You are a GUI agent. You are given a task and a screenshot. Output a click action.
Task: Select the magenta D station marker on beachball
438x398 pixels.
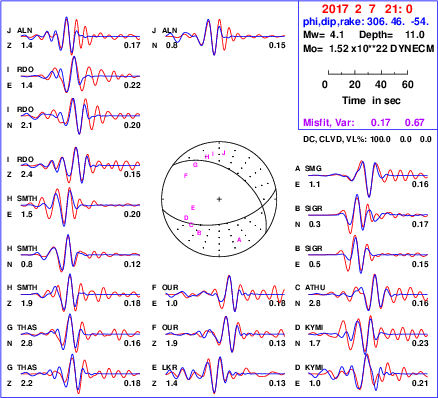(x=186, y=218)
